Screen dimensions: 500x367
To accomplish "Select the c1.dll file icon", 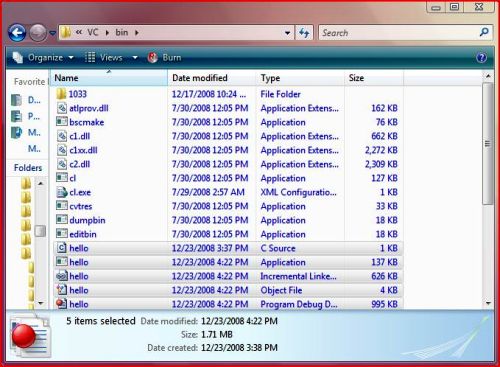I will tap(62, 136).
